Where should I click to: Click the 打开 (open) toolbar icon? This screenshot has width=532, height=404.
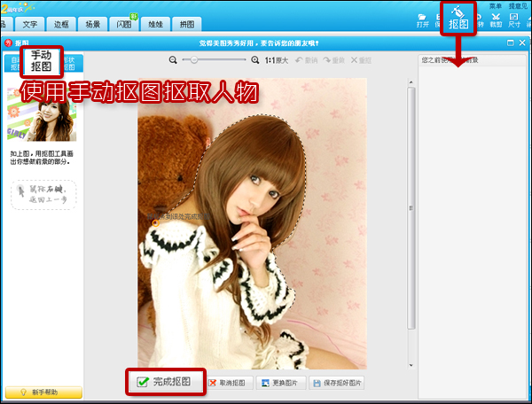423,19
